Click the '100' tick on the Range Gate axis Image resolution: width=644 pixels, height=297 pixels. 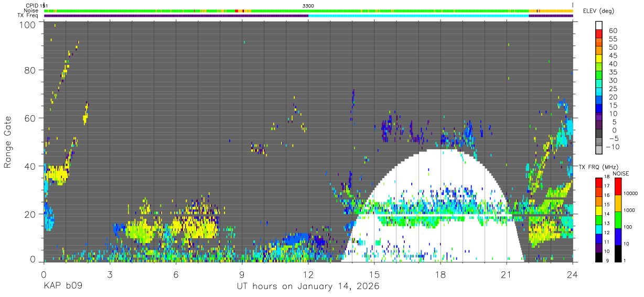coord(28,25)
